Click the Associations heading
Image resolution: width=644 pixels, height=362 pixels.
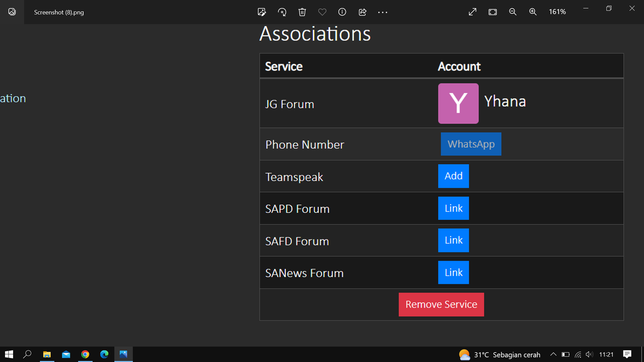[315, 34]
